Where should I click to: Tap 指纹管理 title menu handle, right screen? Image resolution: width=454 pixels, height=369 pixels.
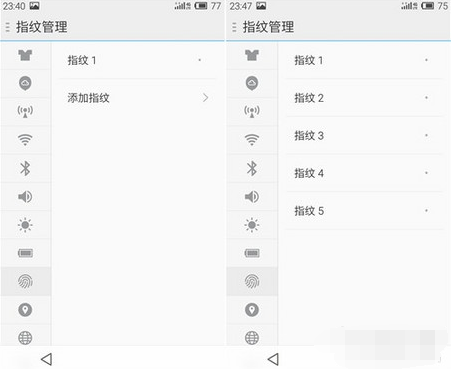234,27
